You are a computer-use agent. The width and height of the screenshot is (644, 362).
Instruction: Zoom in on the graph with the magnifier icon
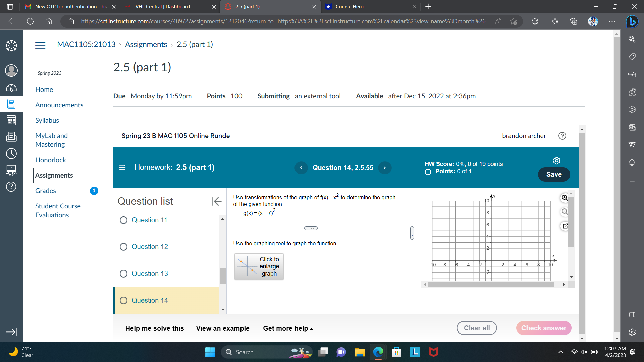coord(564,198)
